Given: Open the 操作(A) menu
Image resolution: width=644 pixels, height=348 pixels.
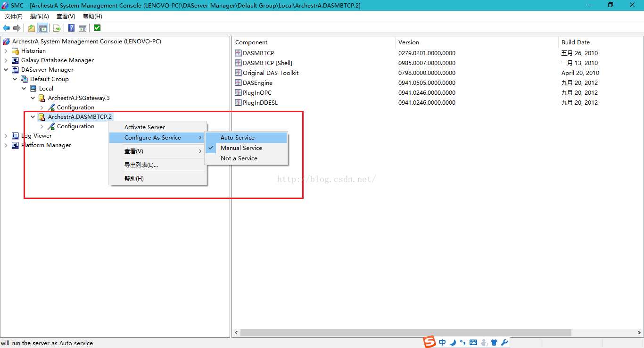Looking at the screenshot, I should coord(40,17).
